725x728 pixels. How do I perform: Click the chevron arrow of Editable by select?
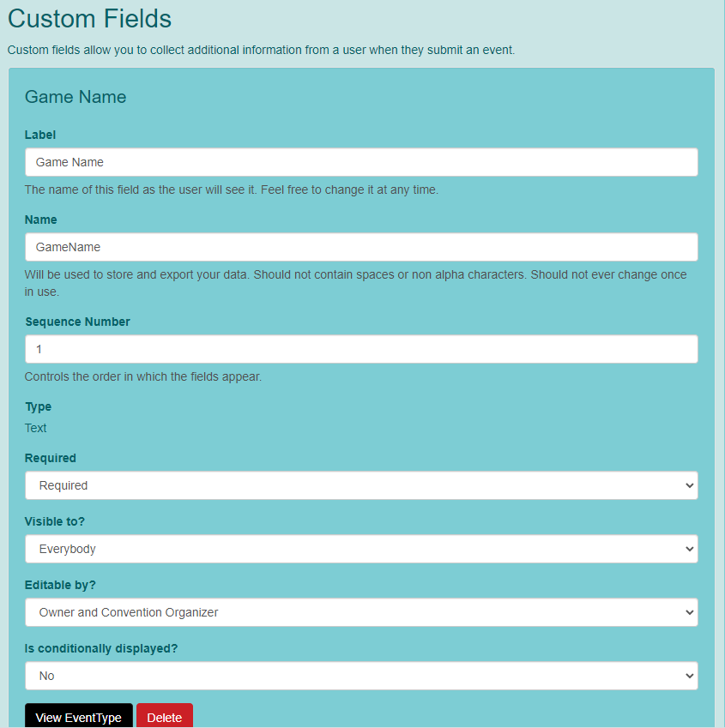(x=689, y=612)
